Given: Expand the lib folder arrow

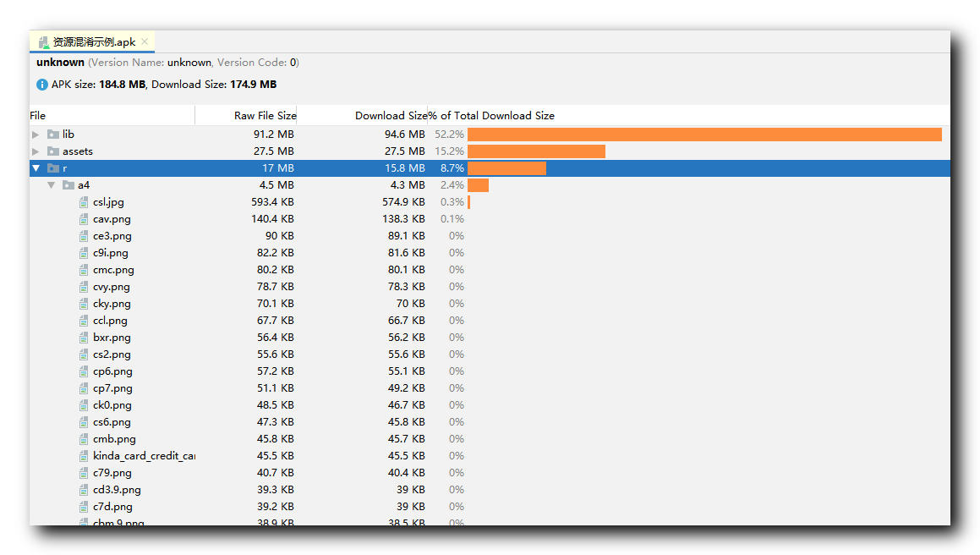Looking at the screenshot, I should (x=36, y=135).
